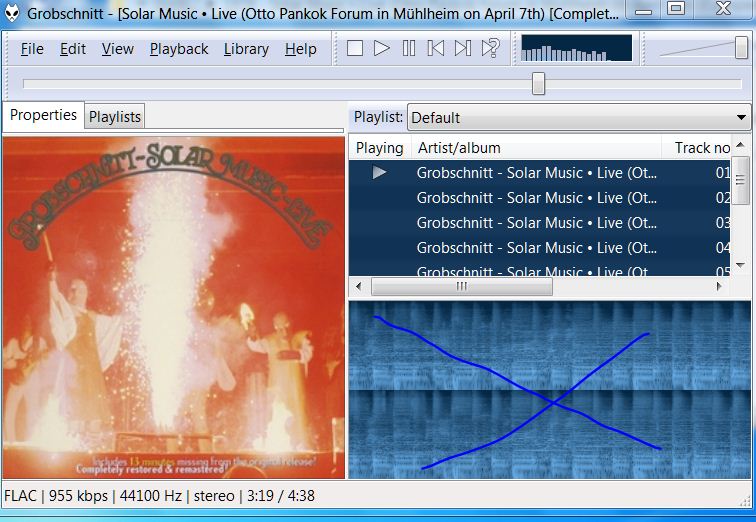Open the Playlist Default dropdown
This screenshot has width=756, height=522.
[578, 117]
